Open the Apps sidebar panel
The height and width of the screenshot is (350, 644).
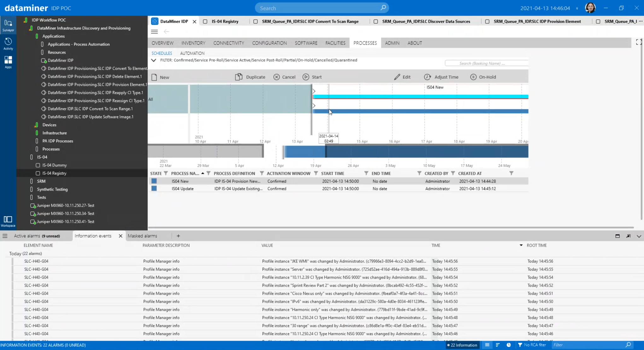point(8,62)
